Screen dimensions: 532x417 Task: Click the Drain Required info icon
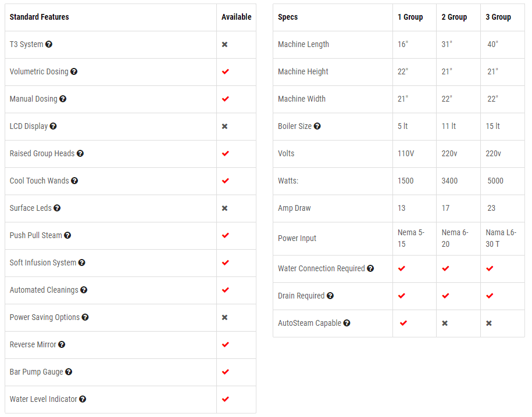click(330, 296)
